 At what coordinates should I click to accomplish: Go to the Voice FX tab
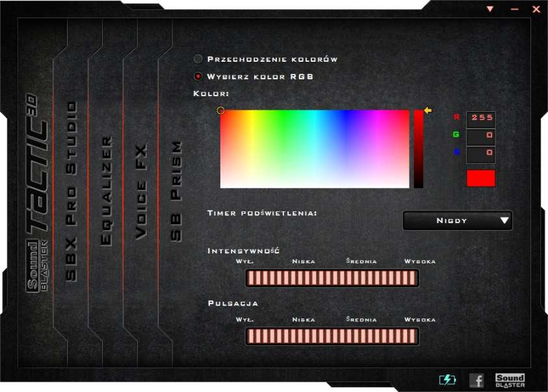point(141,192)
